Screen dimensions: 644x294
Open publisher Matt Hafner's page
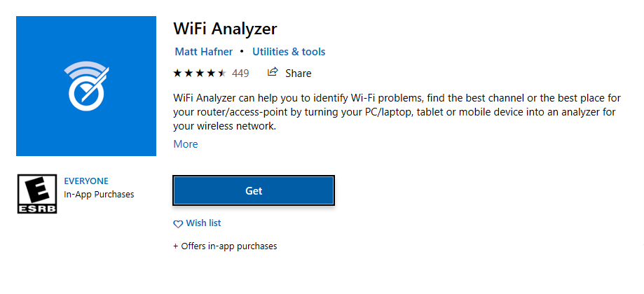tap(204, 52)
